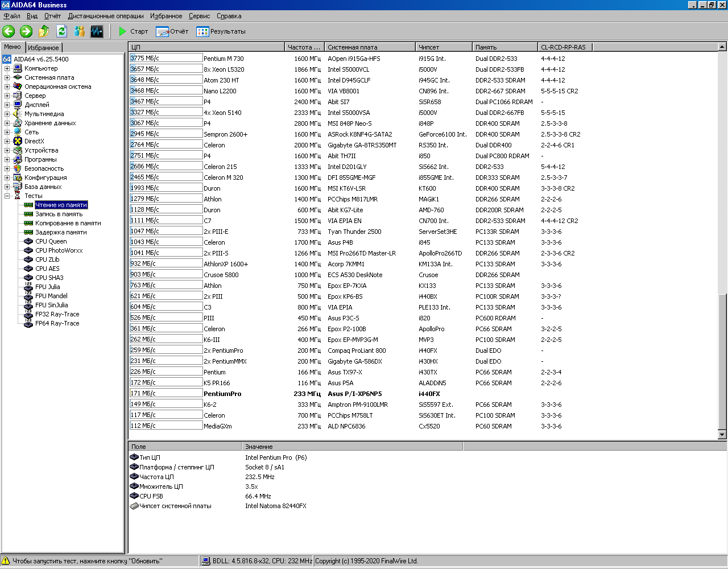
Task: Switch to the Избранное tab
Action: point(44,48)
